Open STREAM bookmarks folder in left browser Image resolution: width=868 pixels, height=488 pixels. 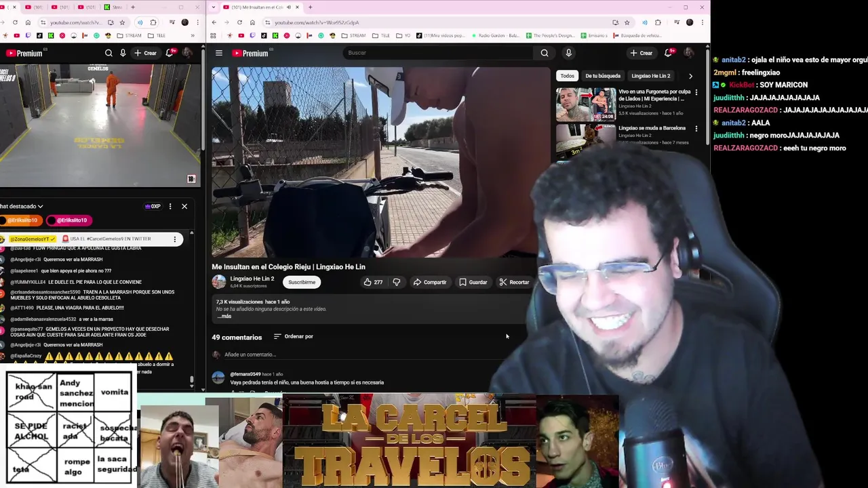129,35
